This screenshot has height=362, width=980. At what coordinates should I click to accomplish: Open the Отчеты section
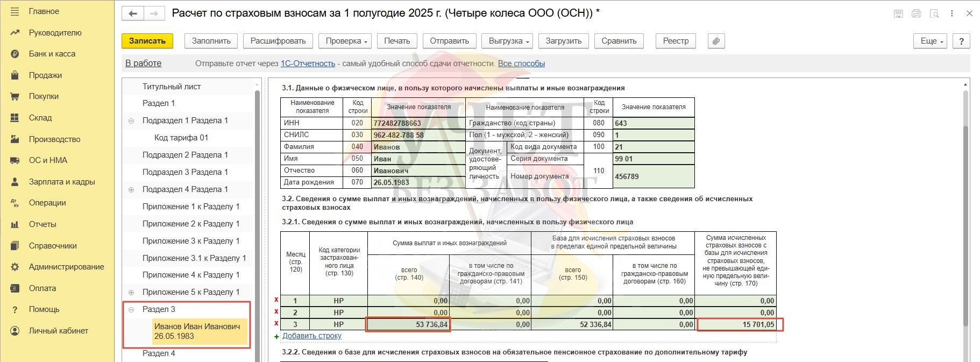coord(42,224)
